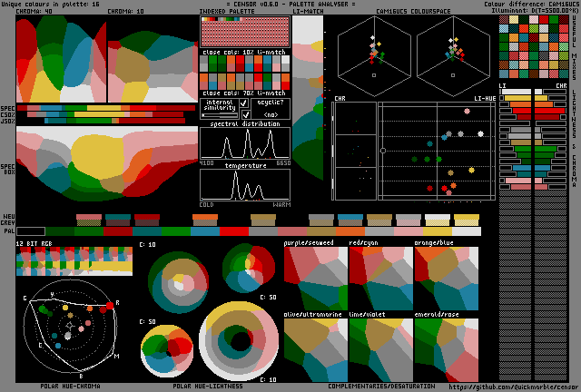Open the emerald/rose complementaries map
The image size is (581, 392).
446,348
